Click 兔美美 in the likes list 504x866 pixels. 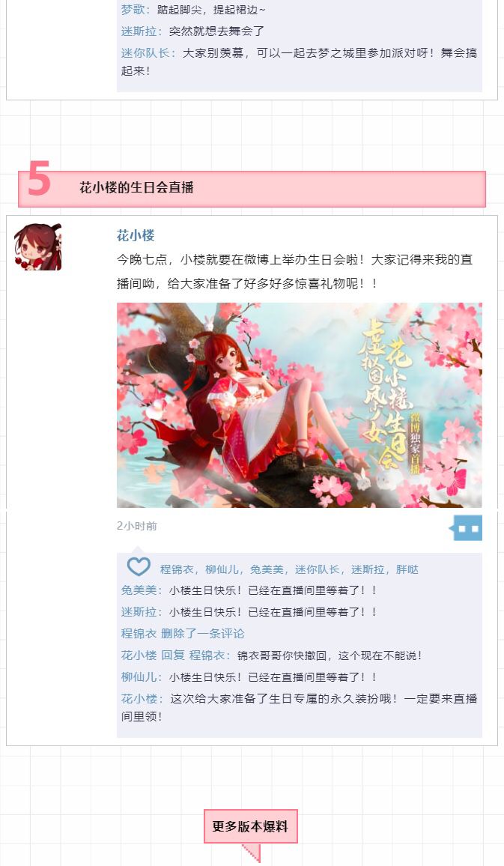tap(267, 569)
